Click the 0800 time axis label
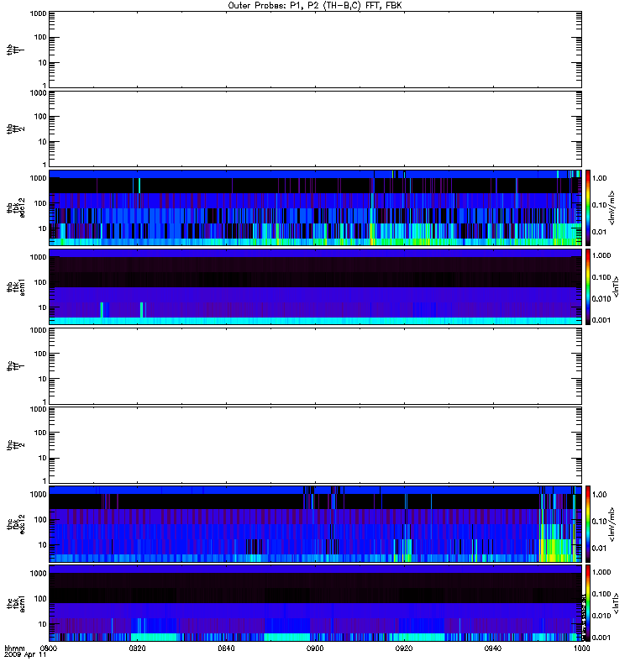 point(49,648)
